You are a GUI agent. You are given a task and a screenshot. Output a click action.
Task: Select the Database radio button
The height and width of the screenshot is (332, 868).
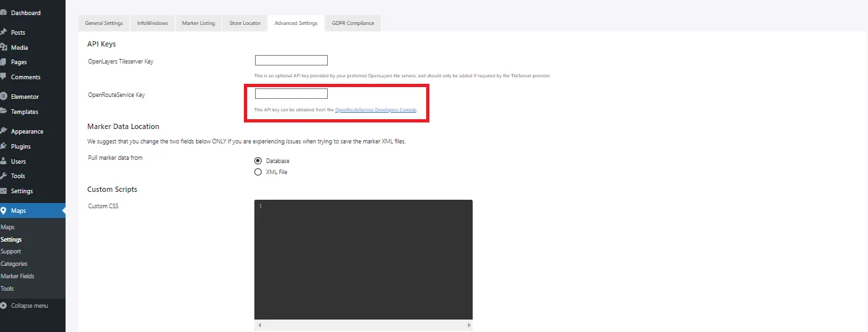point(258,160)
